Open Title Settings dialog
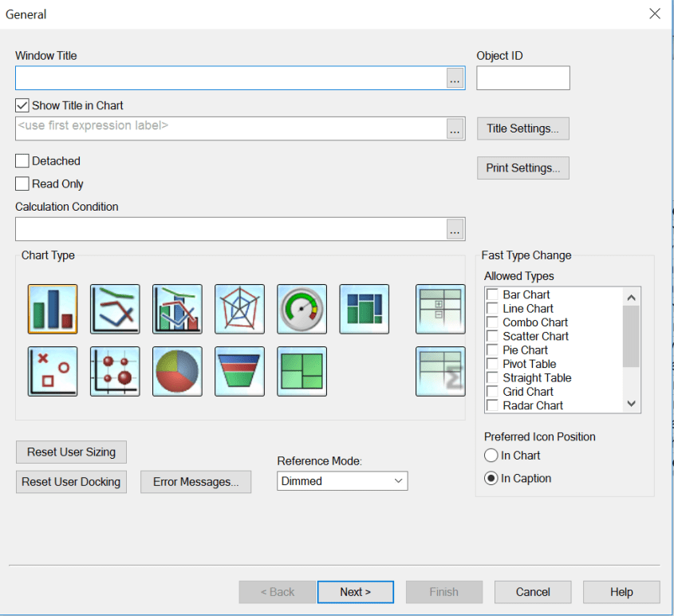Image resolution: width=674 pixels, height=616 pixels. coord(522,128)
